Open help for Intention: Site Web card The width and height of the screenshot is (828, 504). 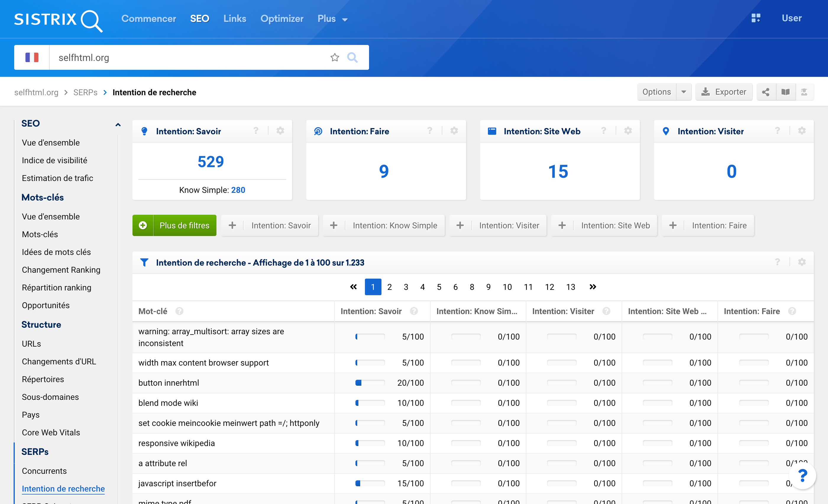tap(604, 131)
